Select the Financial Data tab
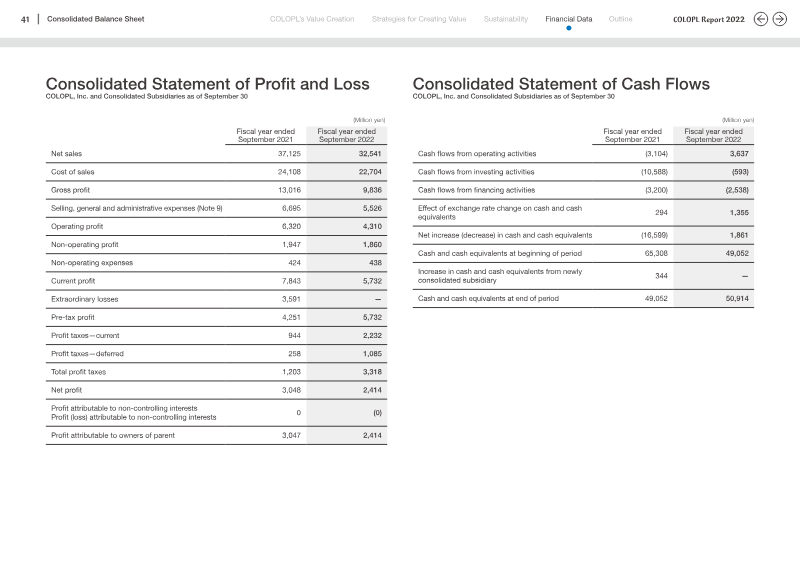This screenshot has width=800, height=565. (568, 19)
